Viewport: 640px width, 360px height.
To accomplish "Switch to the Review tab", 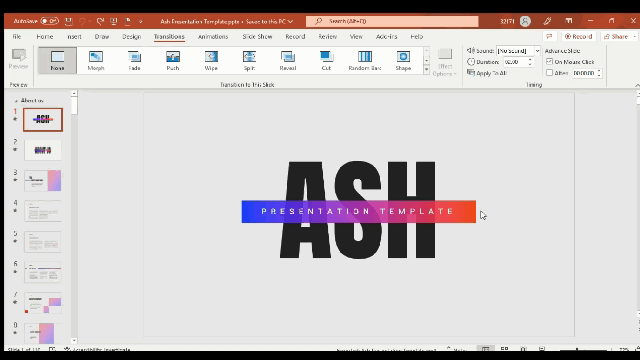I will [x=328, y=36].
